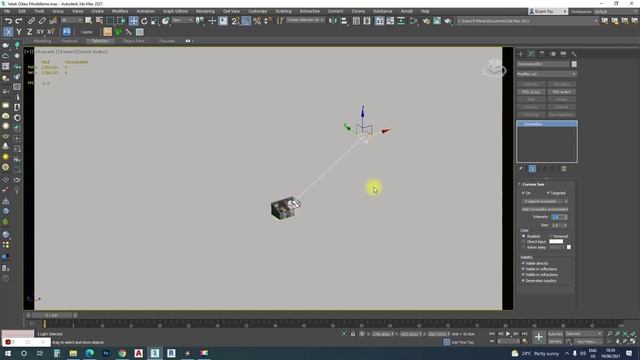The image size is (640, 360).
Task: Toggle Visible in reflections checkbox
Action: click(x=523, y=269)
